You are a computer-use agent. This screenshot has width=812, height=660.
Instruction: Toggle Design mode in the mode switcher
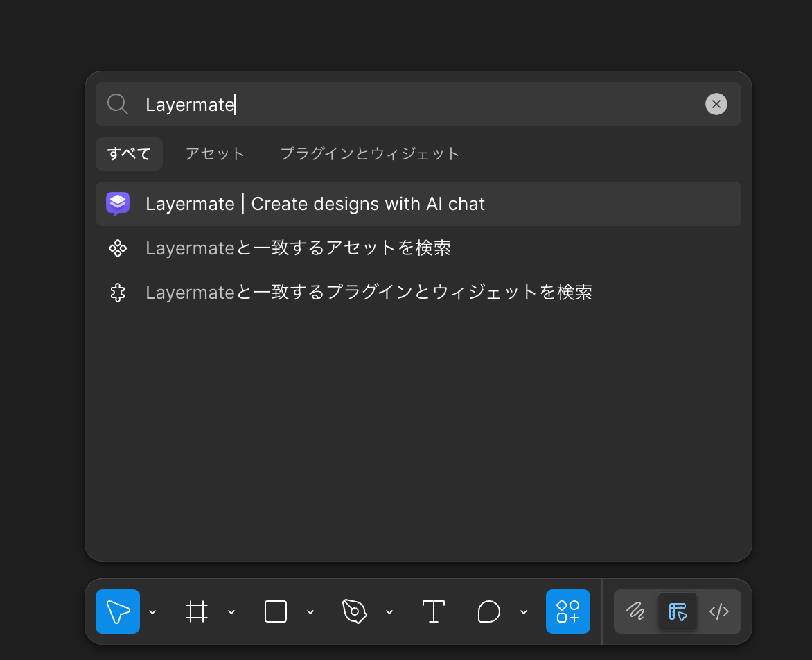678,611
